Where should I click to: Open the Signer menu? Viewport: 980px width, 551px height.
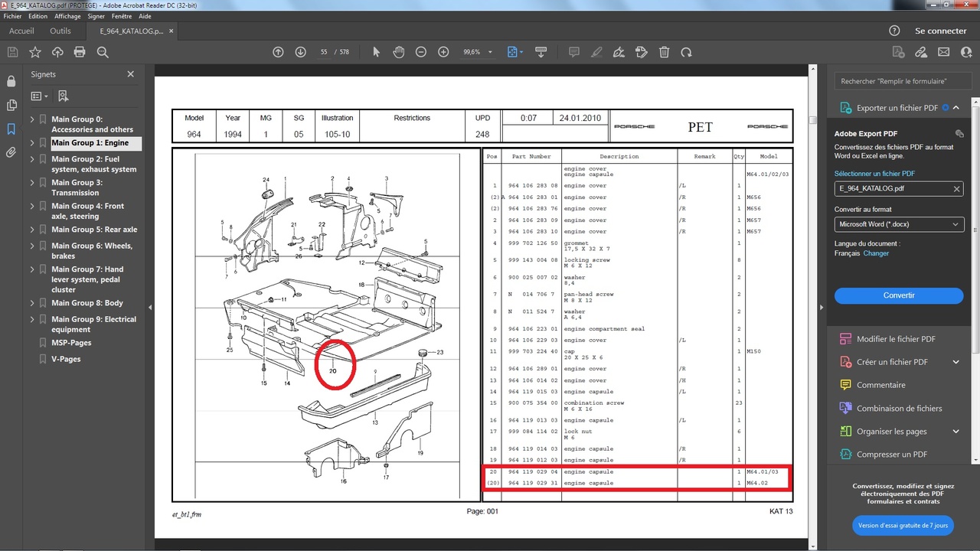[96, 16]
